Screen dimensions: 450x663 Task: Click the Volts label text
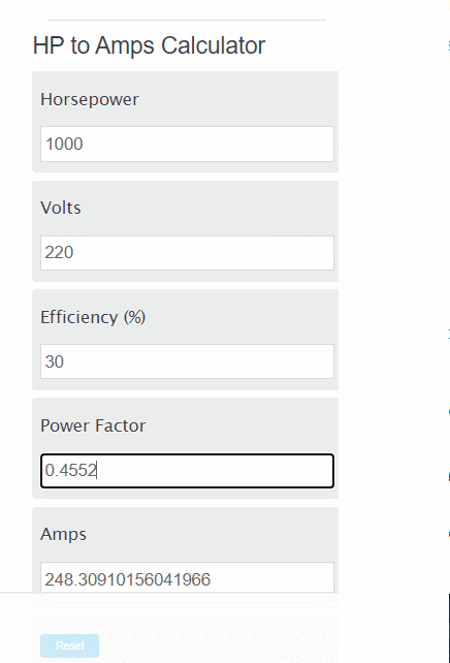coord(60,208)
